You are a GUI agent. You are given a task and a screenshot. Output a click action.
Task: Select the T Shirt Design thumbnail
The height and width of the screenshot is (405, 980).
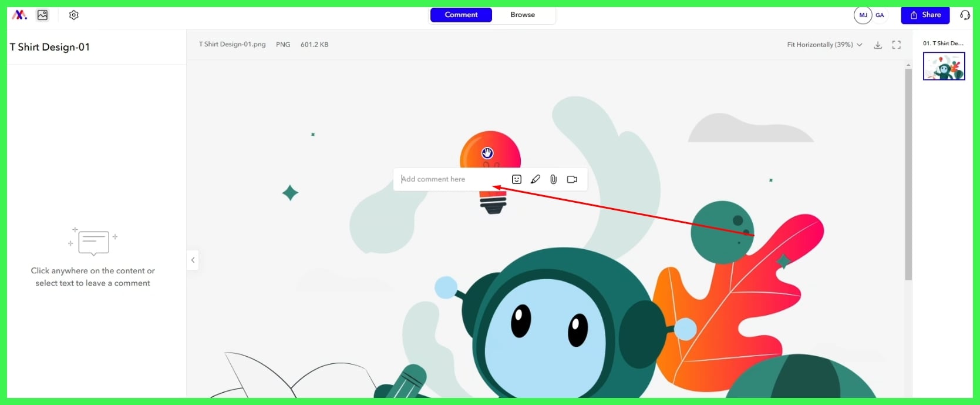pos(944,66)
